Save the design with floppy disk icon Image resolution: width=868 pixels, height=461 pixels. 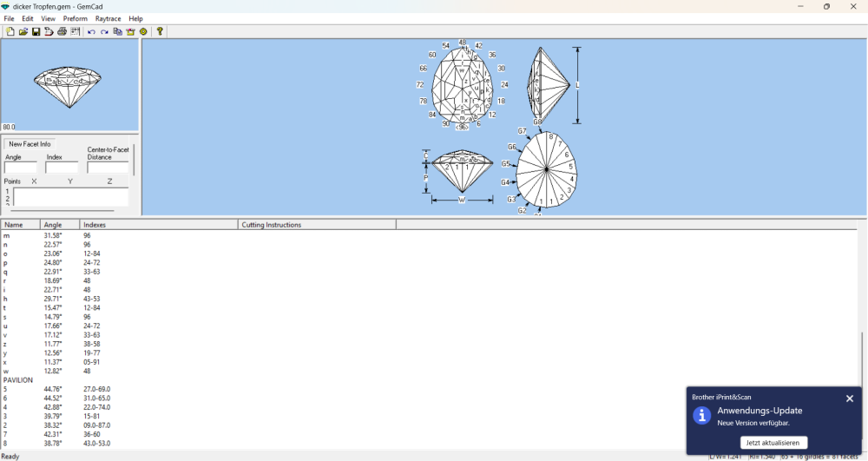(x=36, y=32)
